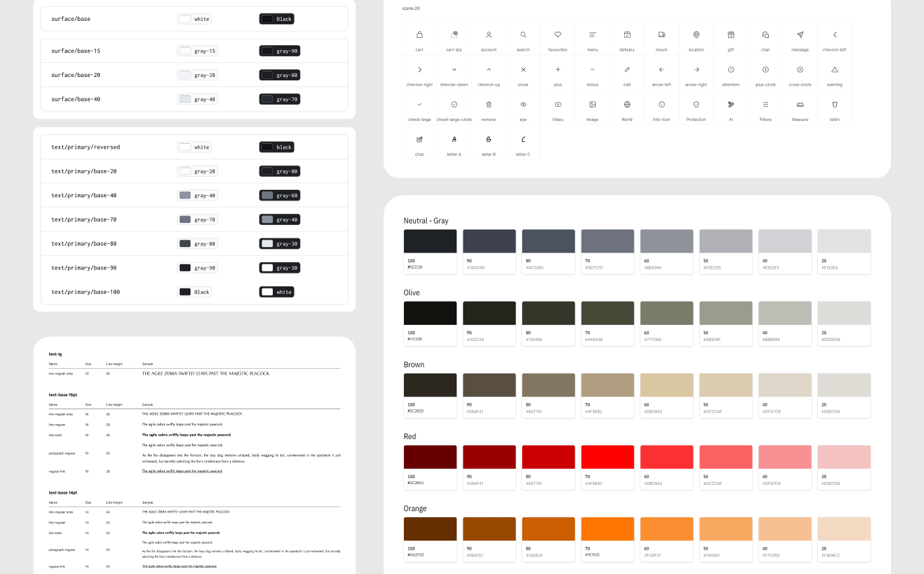Select the close X icon
The image size is (924, 574).
(523, 70)
